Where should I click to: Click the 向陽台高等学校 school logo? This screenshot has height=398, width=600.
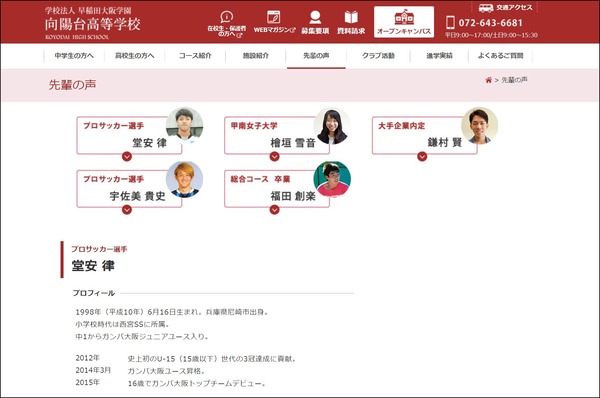click(93, 23)
